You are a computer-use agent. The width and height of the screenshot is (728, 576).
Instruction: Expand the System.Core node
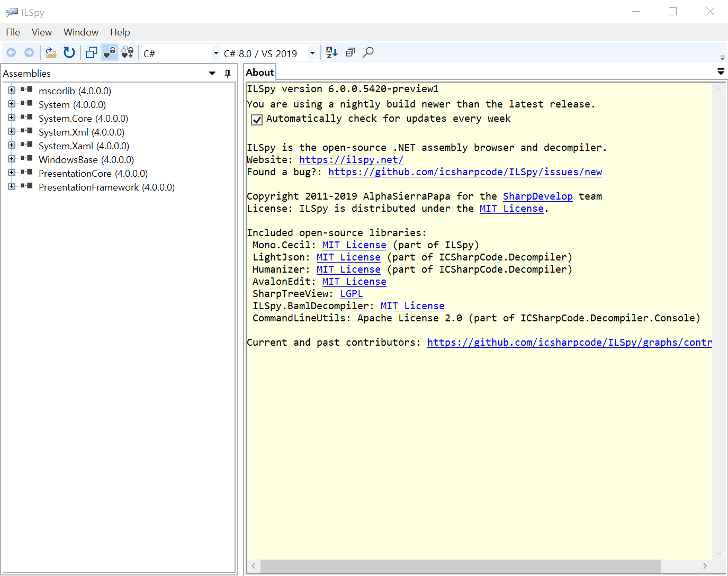(x=12, y=118)
